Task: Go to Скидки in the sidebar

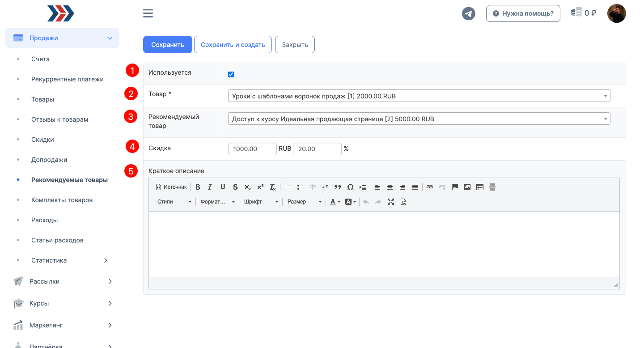Action: pos(42,140)
